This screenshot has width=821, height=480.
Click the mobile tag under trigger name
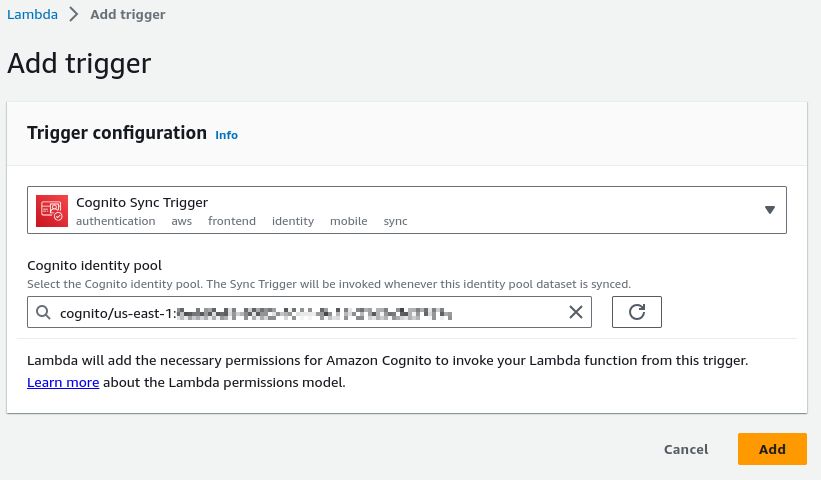point(348,221)
